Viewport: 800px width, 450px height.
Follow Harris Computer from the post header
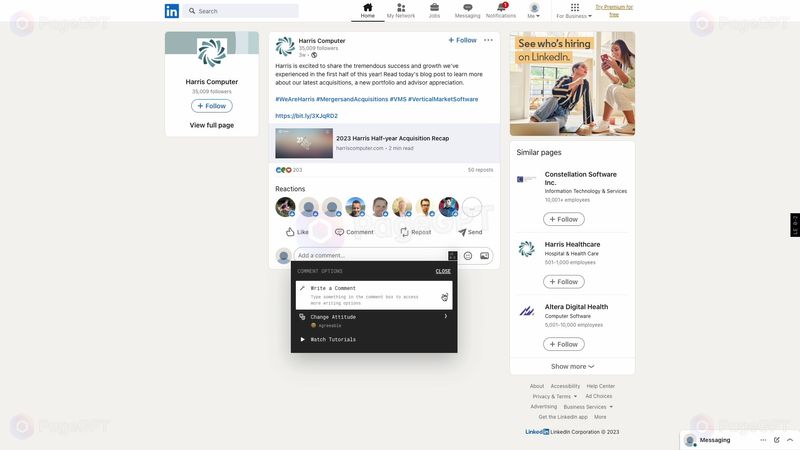pyautogui.click(x=462, y=40)
